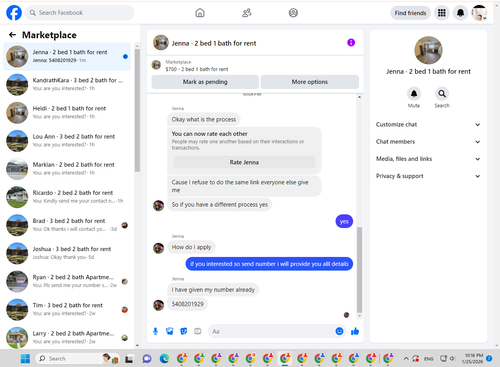Open Markian 2 bed 2 bath conversation

click(67, 169)
